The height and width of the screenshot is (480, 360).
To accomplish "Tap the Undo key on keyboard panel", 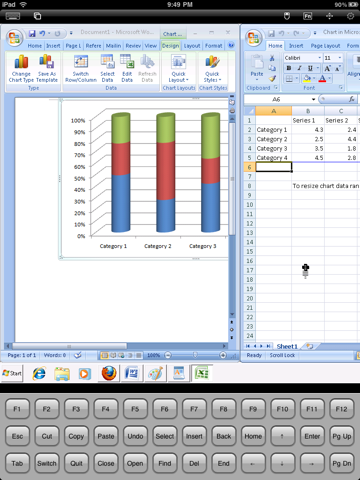I will (135, 436).
